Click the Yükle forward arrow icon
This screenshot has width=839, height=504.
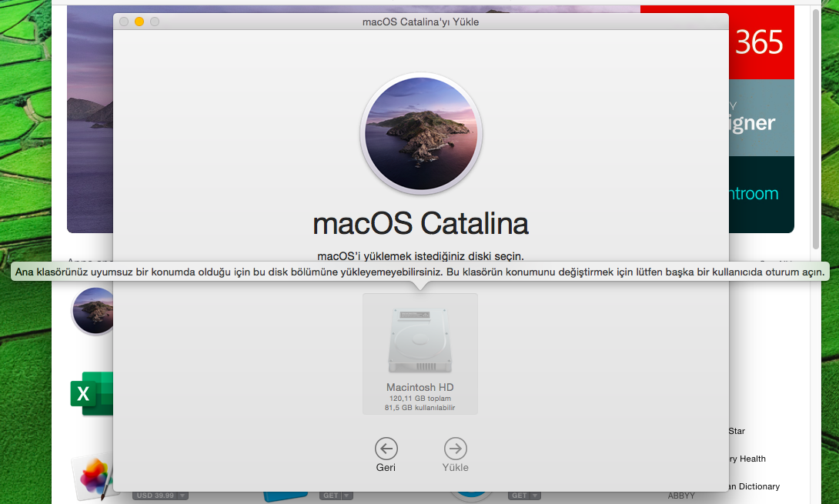pos(456,449)
